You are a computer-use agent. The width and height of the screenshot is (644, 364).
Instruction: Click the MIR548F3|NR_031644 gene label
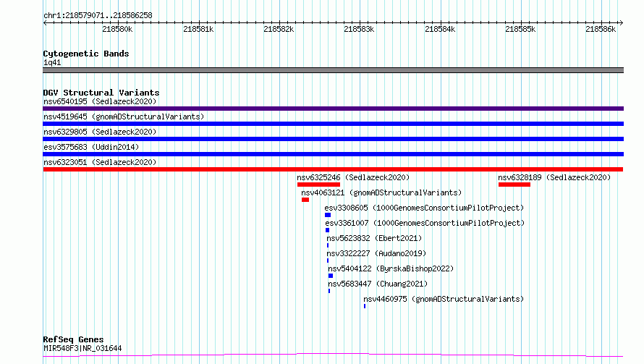[82, 348]
